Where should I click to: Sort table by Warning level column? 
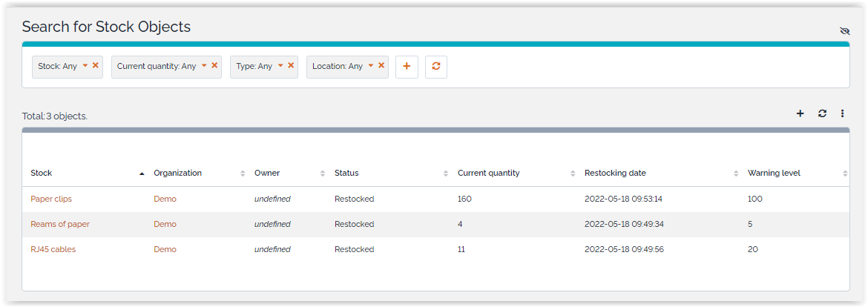coord(774,173)
